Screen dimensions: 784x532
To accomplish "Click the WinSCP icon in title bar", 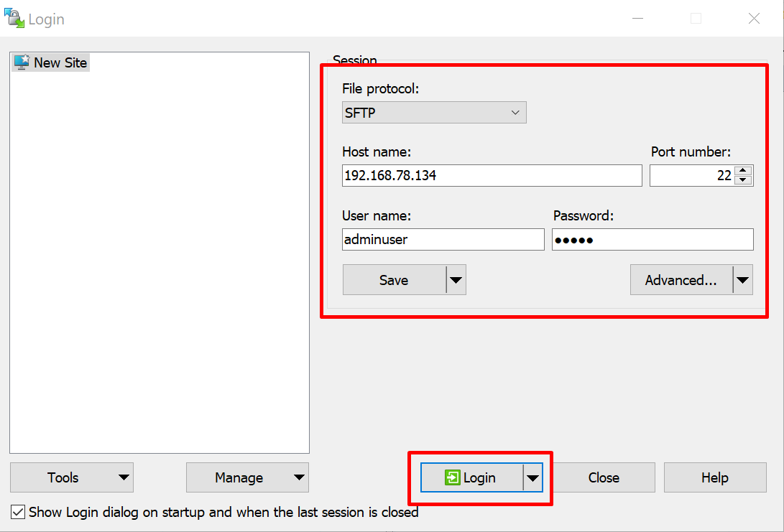I will (x=14, y=19).
